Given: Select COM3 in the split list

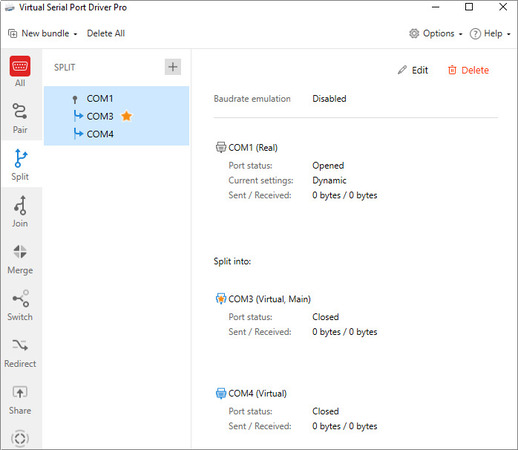Looking at the screenshot, I should tap(100, 116).
